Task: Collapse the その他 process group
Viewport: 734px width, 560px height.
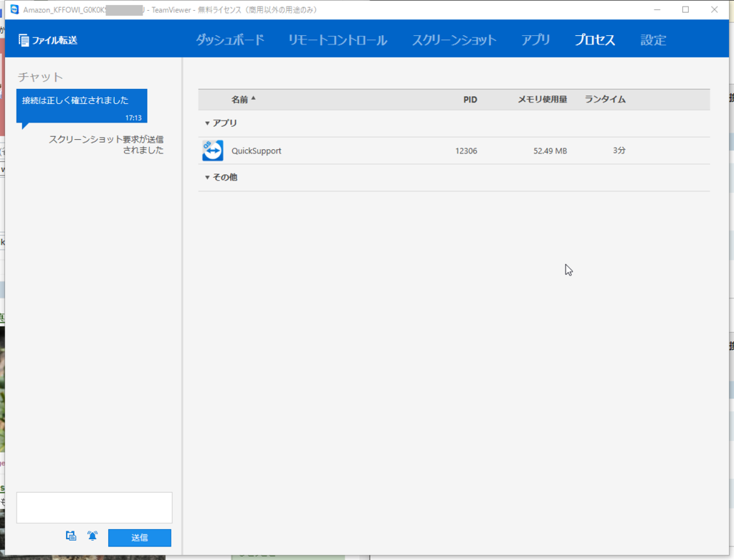Action: (207, 177)
